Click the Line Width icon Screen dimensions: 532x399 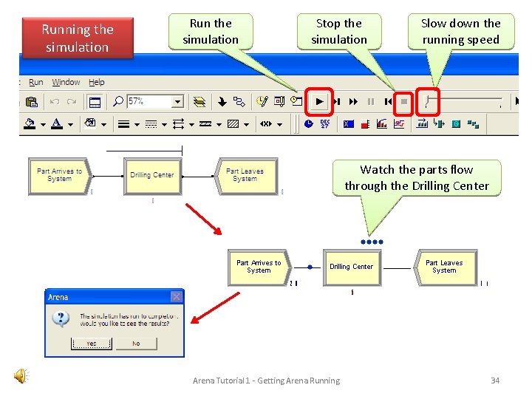coord(123,124)
